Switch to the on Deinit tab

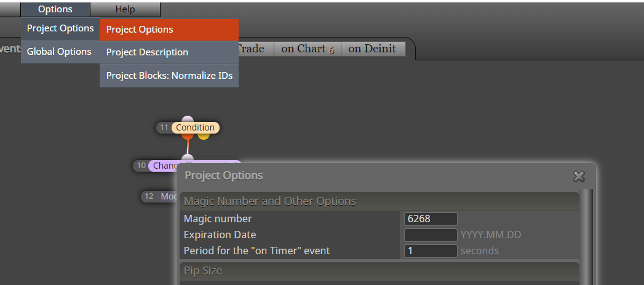[373, 49]
